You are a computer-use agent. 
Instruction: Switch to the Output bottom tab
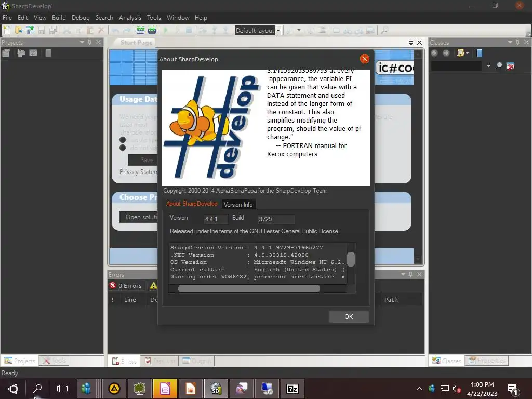197,361
